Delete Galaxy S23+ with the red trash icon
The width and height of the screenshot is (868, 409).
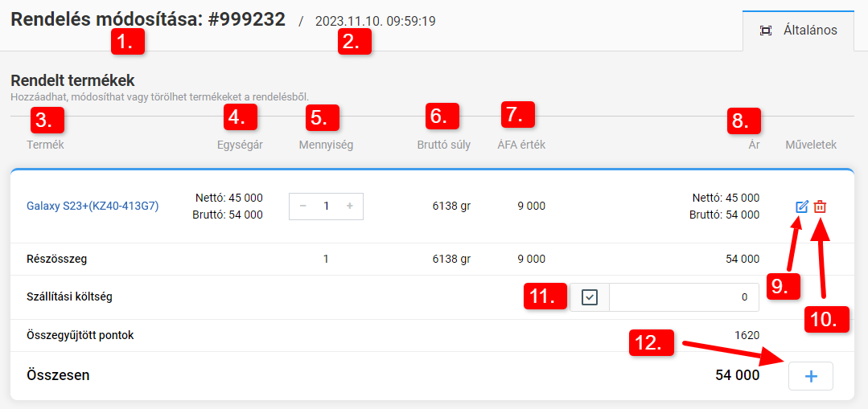click(x=821, y=207)
